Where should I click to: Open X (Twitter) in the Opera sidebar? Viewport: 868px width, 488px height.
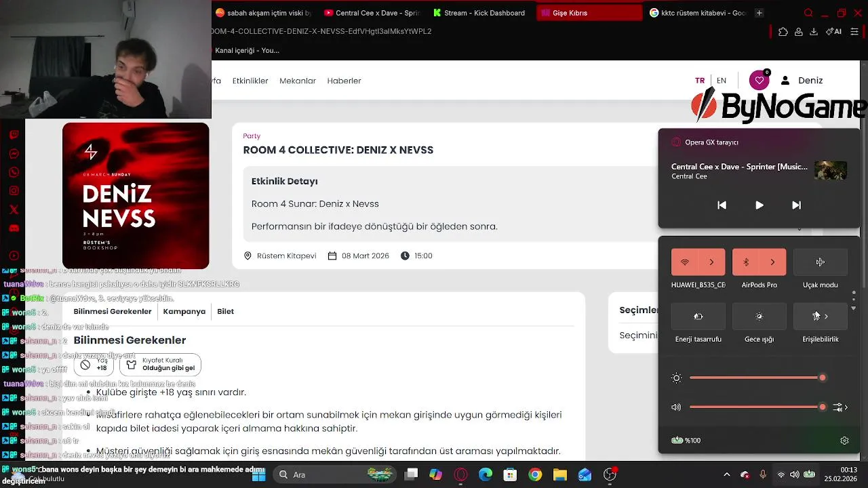pos(14,209)
